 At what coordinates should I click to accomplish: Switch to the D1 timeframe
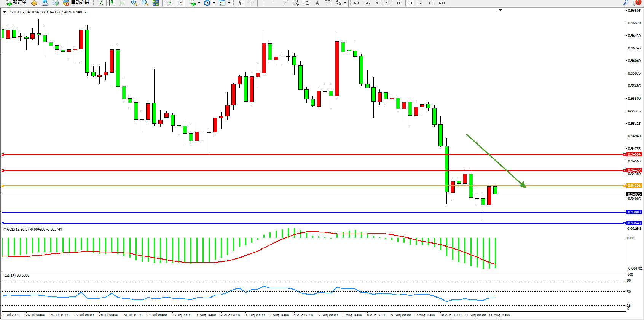coord(421,3)
